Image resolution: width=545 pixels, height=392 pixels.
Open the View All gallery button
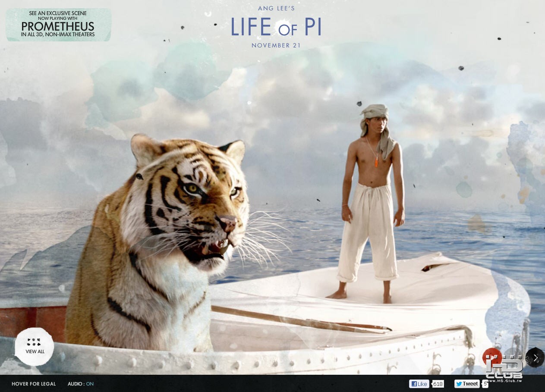tap(35, 346)
